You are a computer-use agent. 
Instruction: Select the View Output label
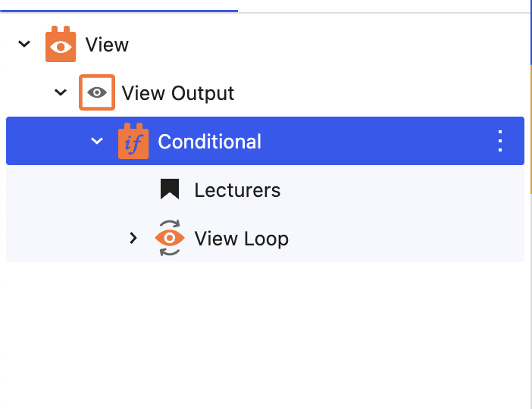[178, 93]
